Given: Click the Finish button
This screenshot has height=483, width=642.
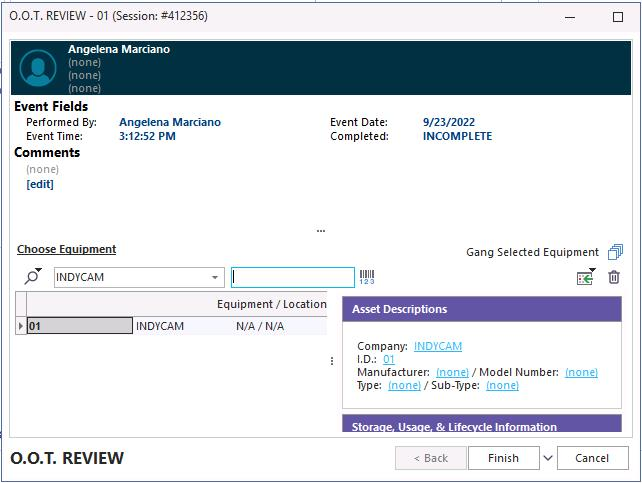Looking at the screenshot, I should [503, 458].
